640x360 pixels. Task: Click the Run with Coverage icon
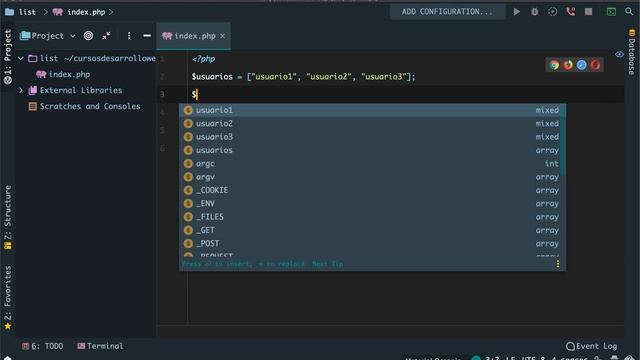552,12
